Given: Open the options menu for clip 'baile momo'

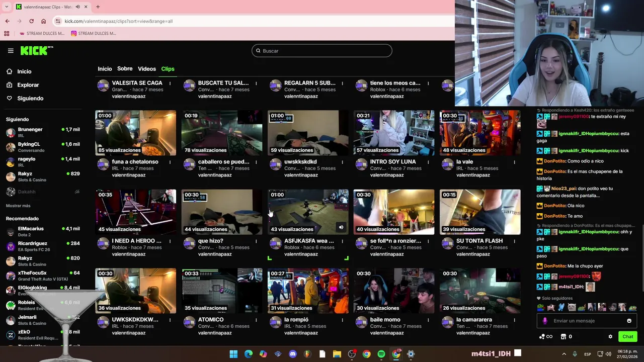Looking at the screenshot, I should coord(428,320).
